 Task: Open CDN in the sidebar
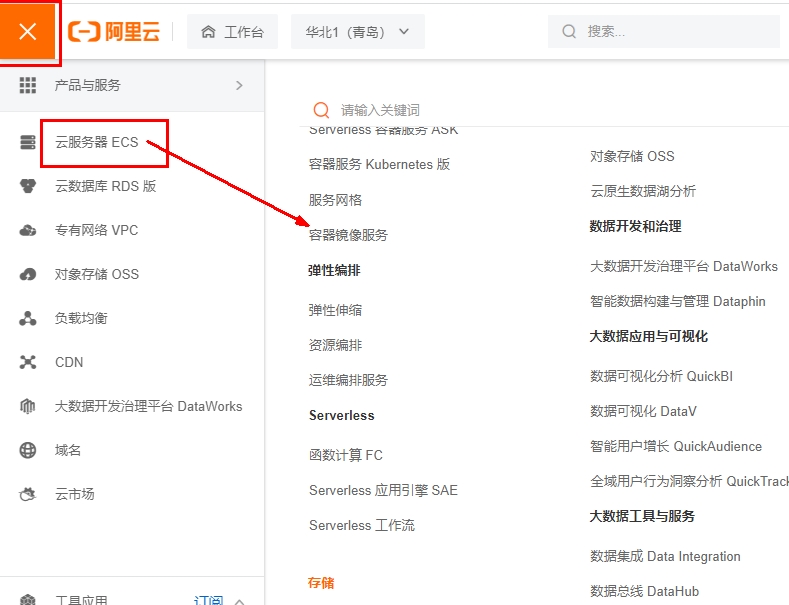coord(69,362)
